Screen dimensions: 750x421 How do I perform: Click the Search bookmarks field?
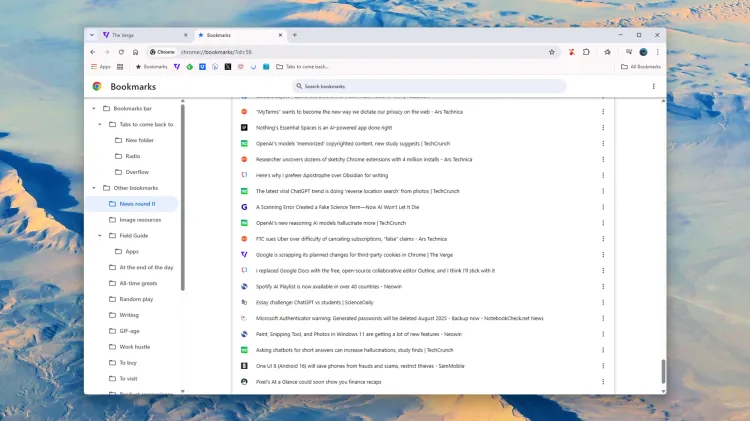[x=430, y=87]
